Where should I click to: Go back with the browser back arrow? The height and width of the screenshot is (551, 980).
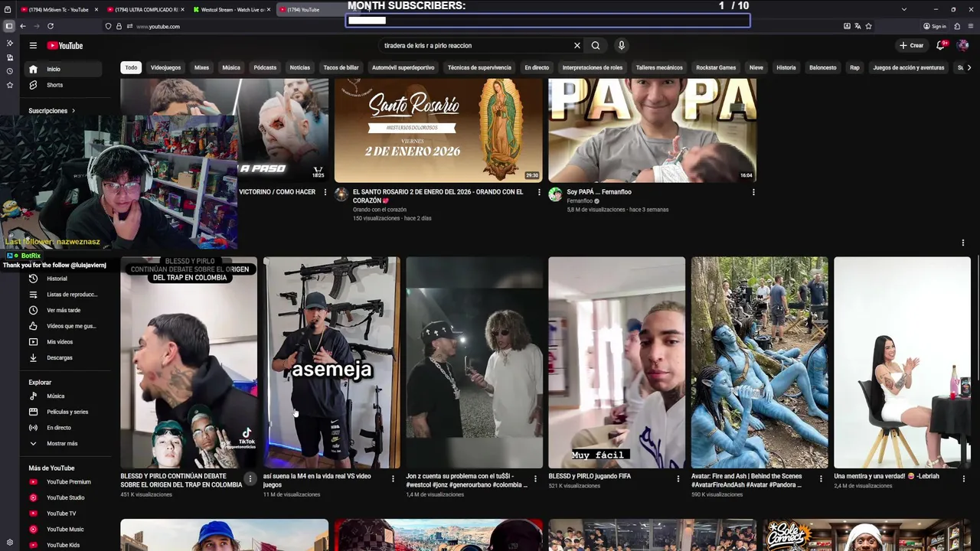point(23,26)
